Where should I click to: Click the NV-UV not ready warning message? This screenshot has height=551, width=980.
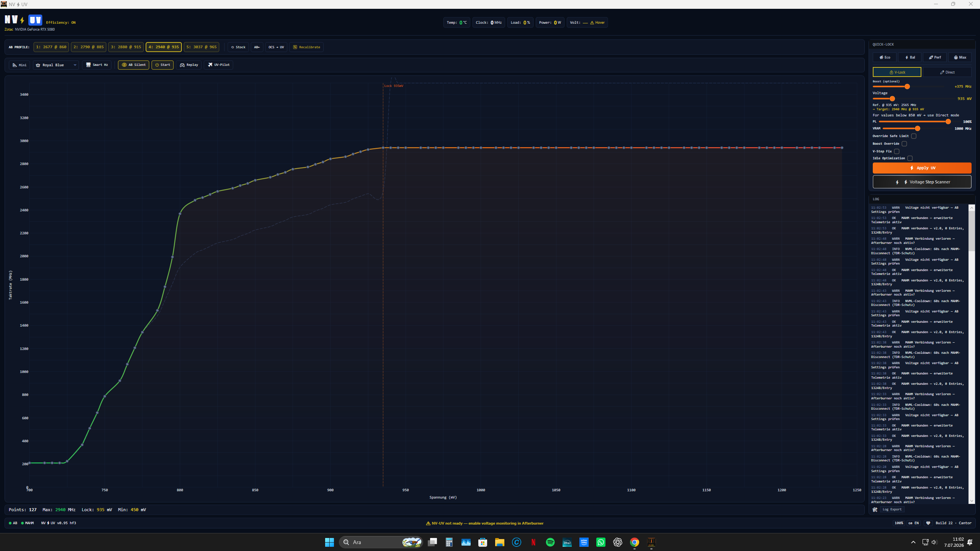484,523
